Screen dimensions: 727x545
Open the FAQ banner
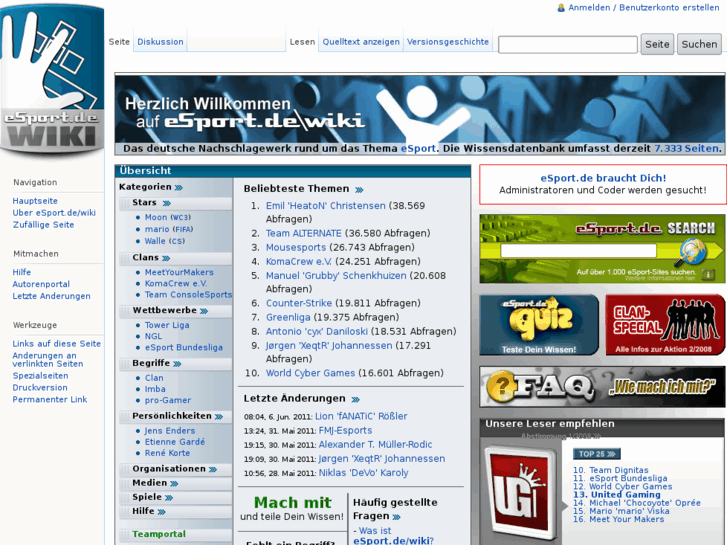pos(602,387)
